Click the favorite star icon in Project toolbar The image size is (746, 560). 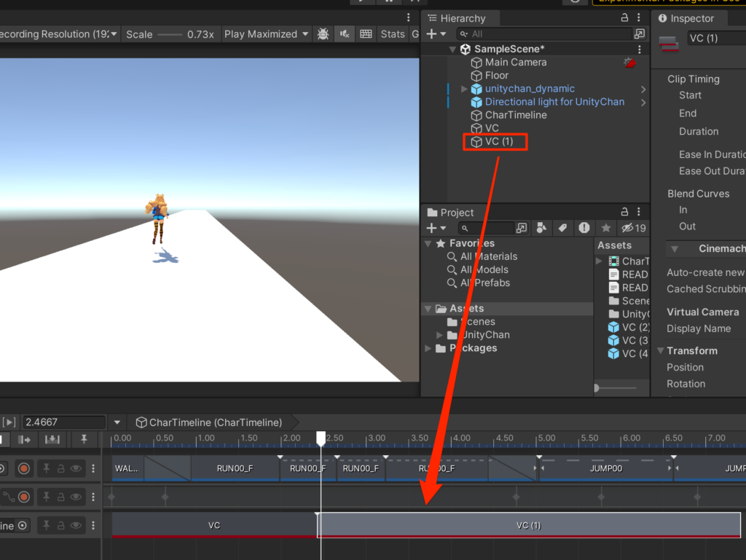click(606, 228)
